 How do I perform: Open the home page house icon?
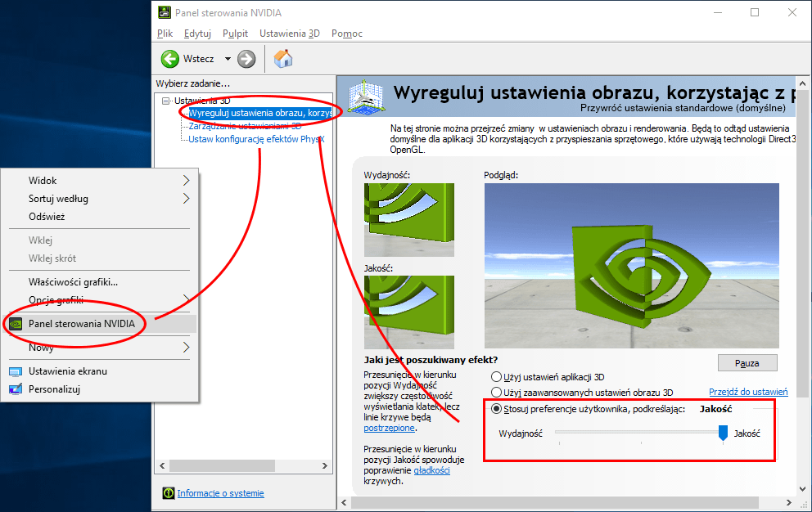tap(283, 59)
